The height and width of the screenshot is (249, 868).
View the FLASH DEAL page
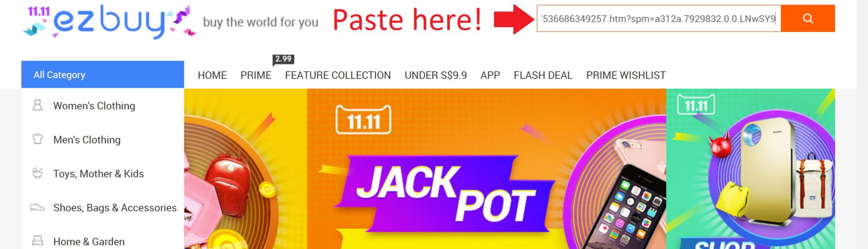543,75
